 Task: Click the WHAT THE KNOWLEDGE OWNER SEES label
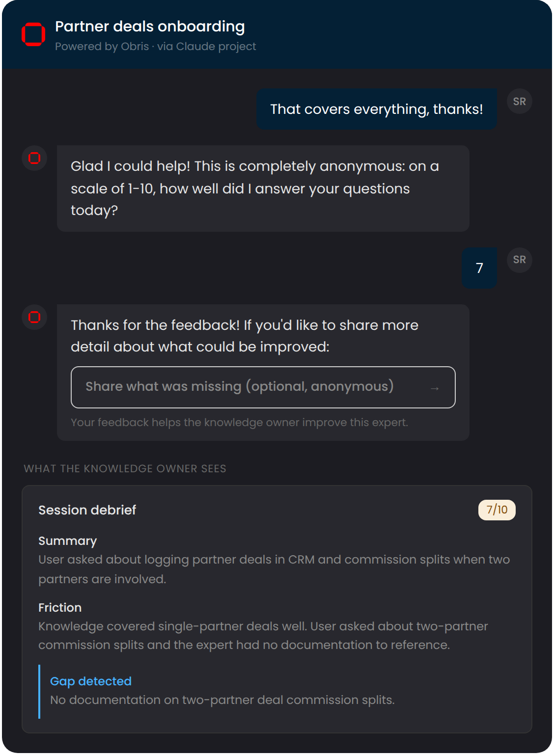tap(125, 468)
